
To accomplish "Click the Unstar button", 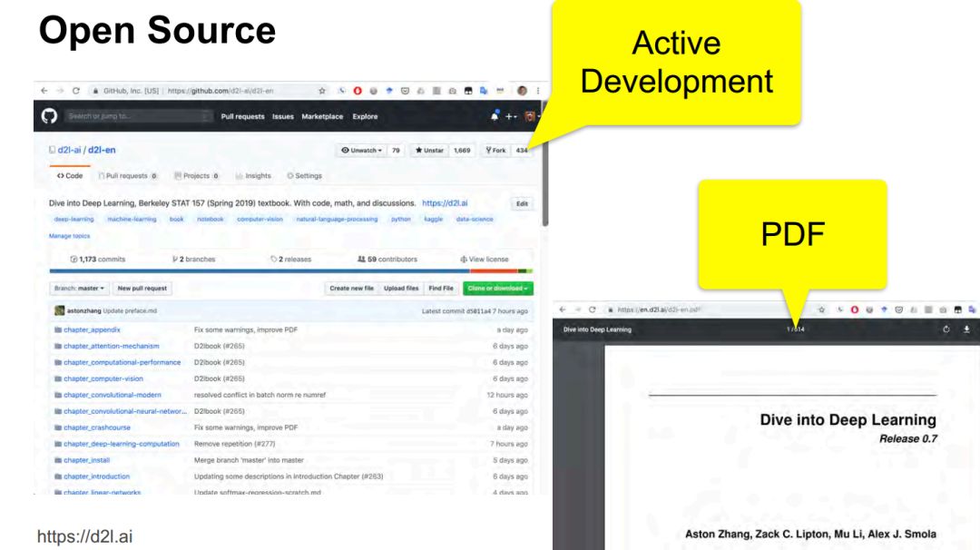I will 429,150.
